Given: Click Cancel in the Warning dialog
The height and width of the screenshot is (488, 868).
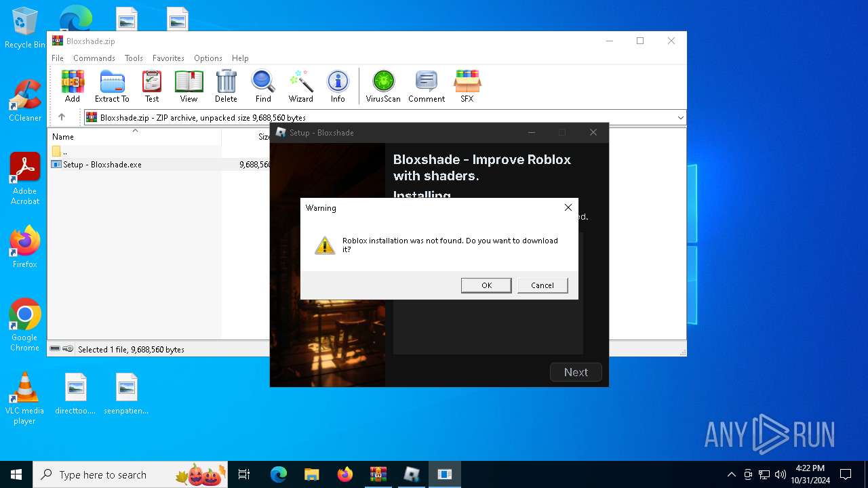Looking at the screenshot, I should tap(542, 285).
